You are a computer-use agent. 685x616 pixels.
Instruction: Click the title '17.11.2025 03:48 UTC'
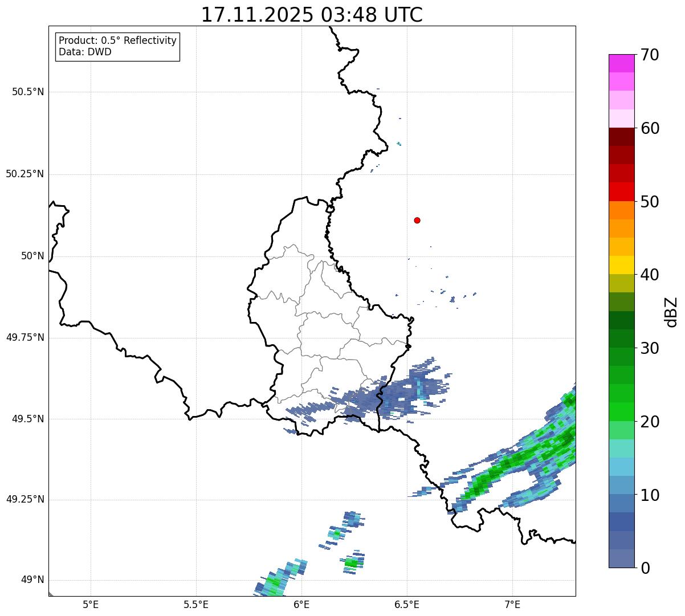[312, 15]
